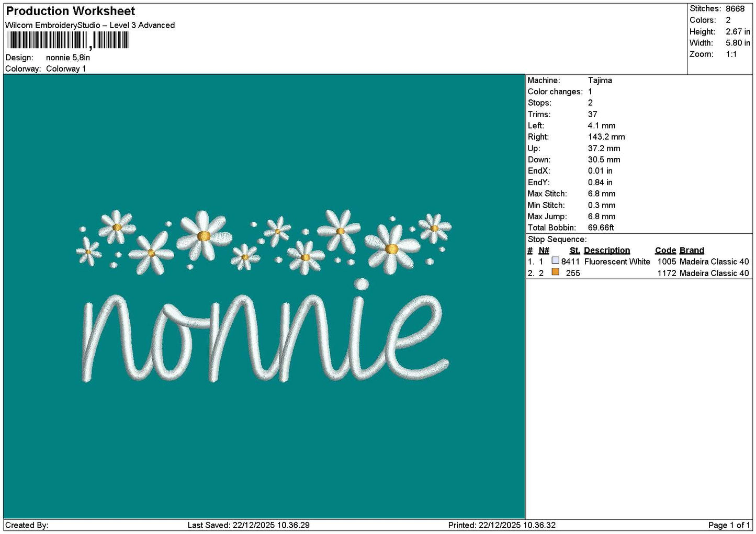Click the Width value 5.80 in

point(738,43)
